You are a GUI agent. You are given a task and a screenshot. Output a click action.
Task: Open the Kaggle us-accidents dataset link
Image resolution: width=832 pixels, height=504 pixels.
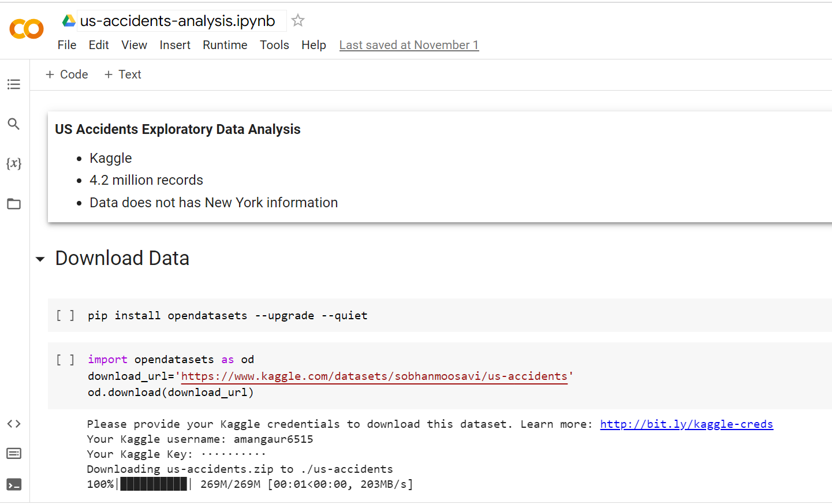pos(374,376)
